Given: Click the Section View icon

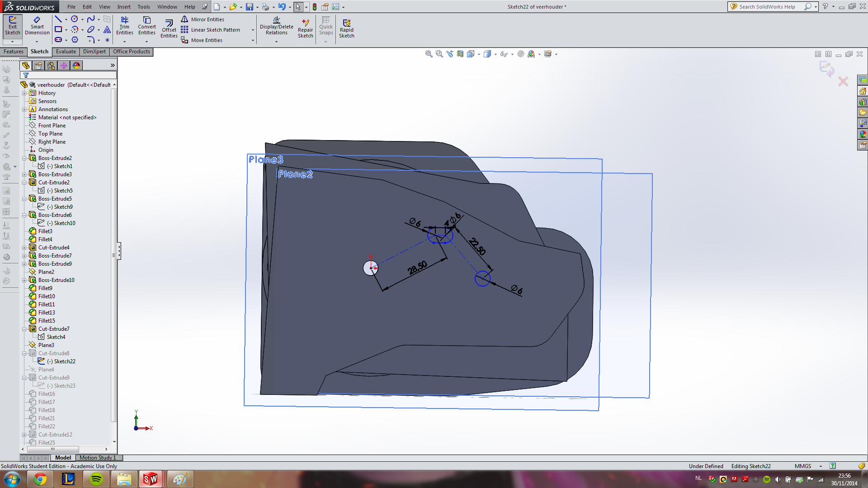Looking at the screenshot, I should (460, 54).
